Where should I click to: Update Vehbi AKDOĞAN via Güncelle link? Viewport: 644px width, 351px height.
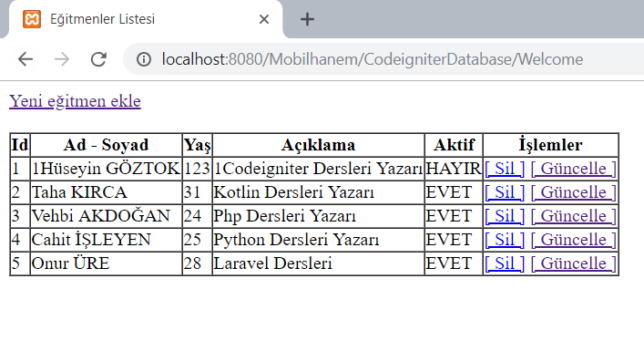click(574, 216)
